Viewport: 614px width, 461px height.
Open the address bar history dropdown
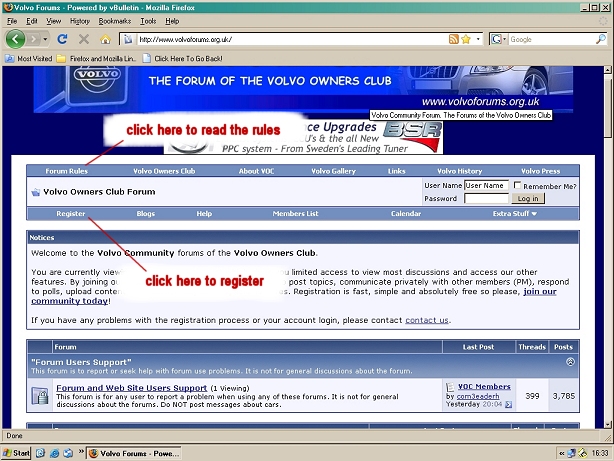pos(478,39)
